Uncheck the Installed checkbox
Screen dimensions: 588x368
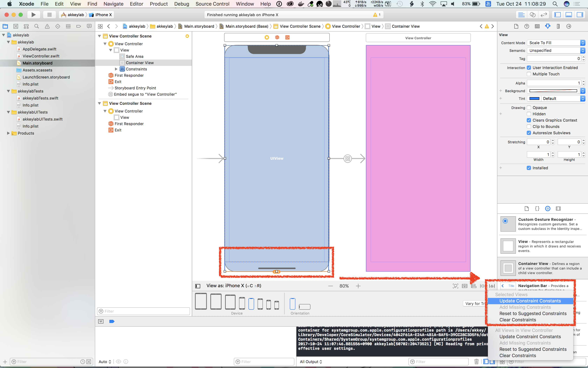[x=529, y=168]
